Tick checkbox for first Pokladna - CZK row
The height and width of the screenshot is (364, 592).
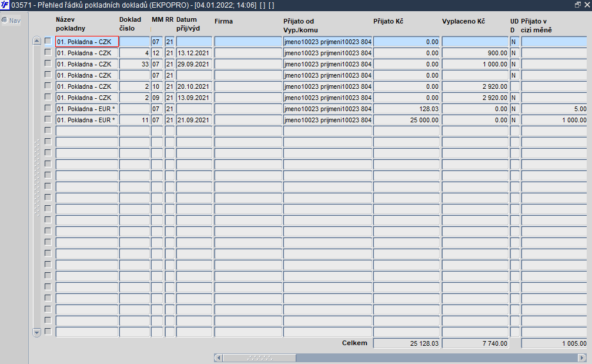[48, 41]
